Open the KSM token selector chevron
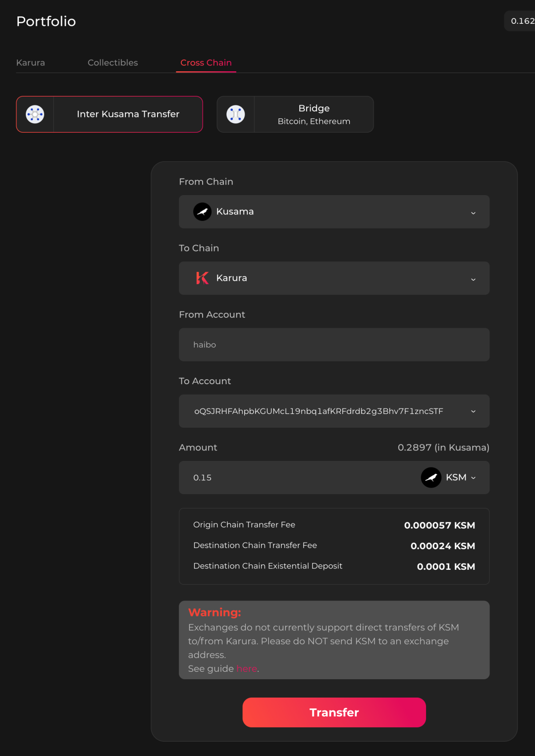Screen dimensions: 535x756 pos(474,478)
